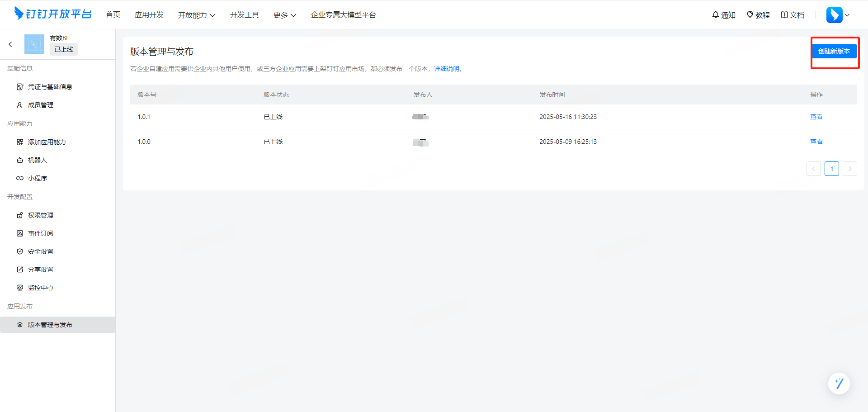
Task: Click the DingTalk Open Platform logo
Action: pyautogui.click(x=53, y=14)
